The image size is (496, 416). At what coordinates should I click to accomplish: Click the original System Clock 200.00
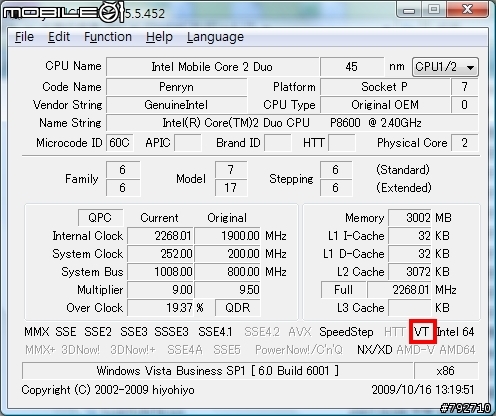[x=228, y=254]
